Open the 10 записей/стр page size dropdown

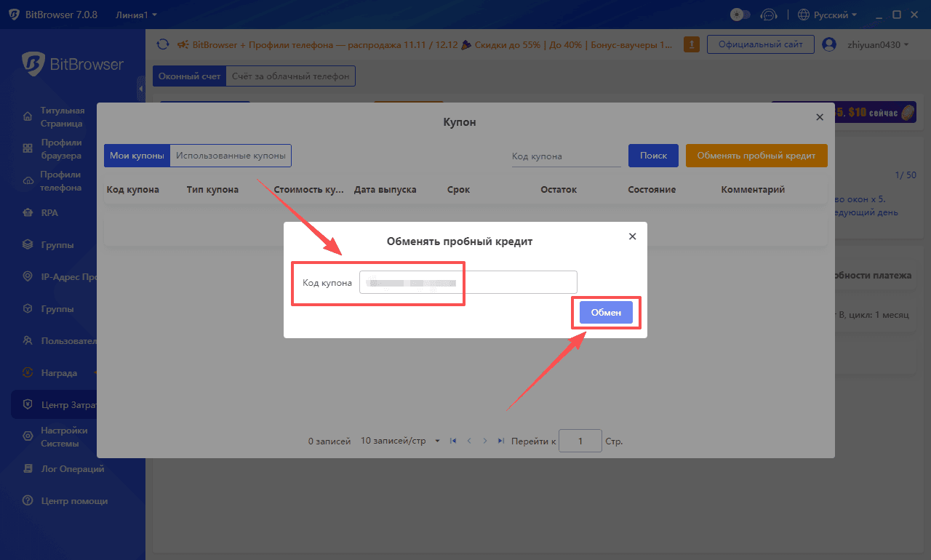tap(399, 440)
